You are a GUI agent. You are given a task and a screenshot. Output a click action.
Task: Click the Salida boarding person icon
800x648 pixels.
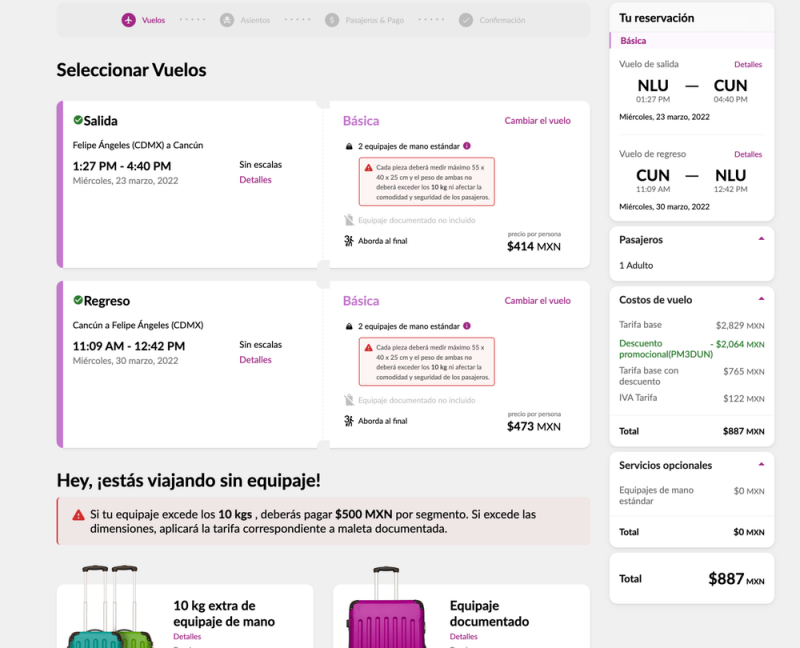[x=349, y=241]
